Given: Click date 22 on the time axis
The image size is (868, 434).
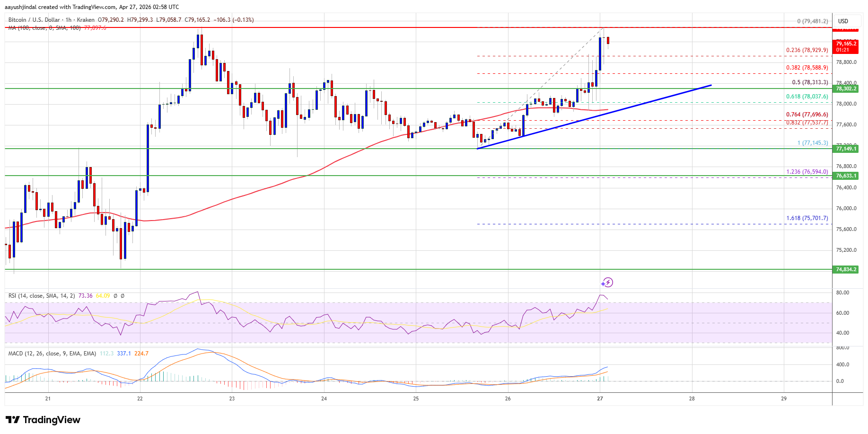Looking at the screenshot, I should pos(140,399).
